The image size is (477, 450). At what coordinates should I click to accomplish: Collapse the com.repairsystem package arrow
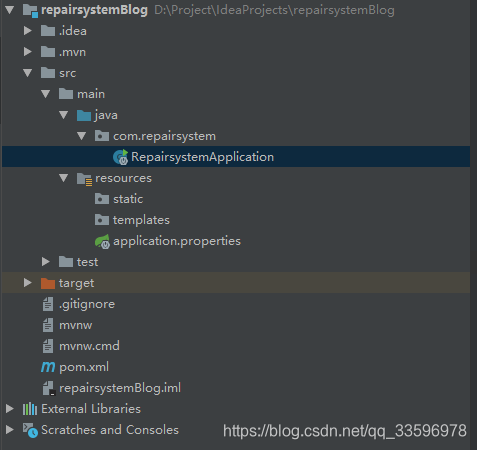coord(82,136)
